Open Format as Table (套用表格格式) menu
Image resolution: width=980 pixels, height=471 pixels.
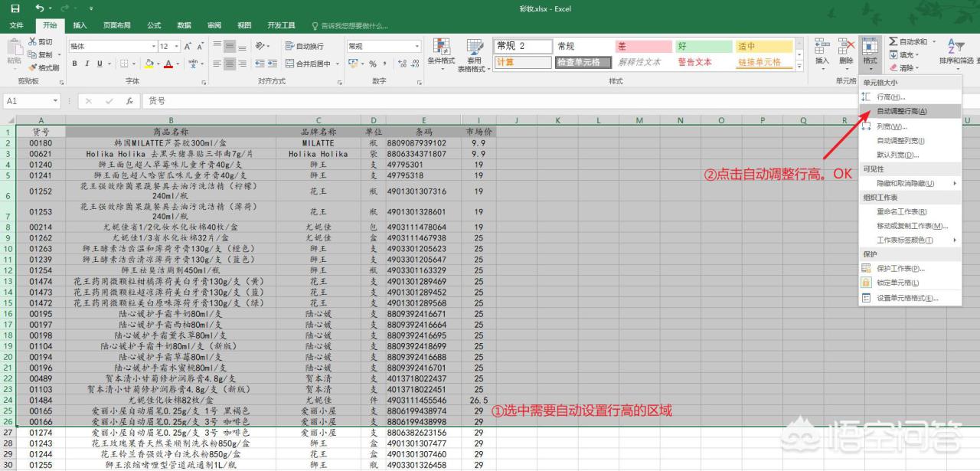coord(475,54)
